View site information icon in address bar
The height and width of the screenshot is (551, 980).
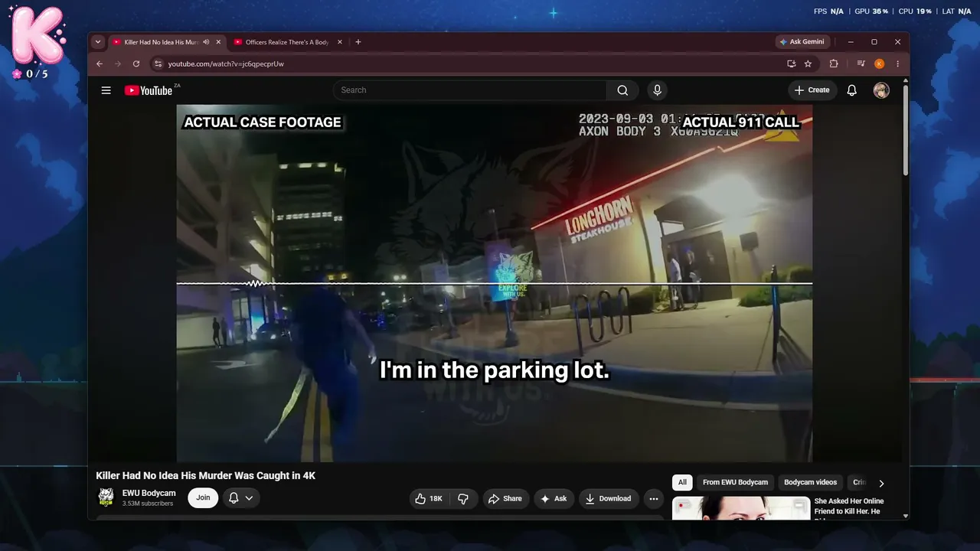(x=158, y=64)
